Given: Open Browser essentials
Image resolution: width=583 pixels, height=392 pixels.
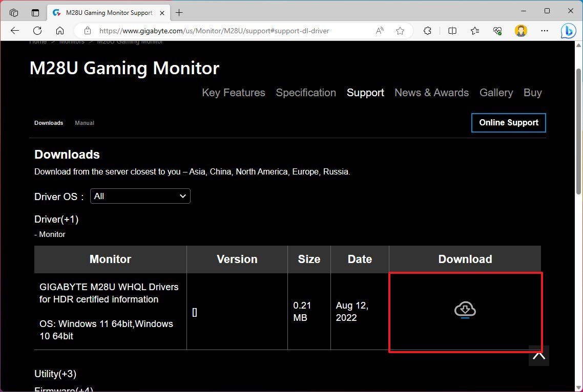Looking at the screenshot, I should pyautogui.click(x=497, y=31).
